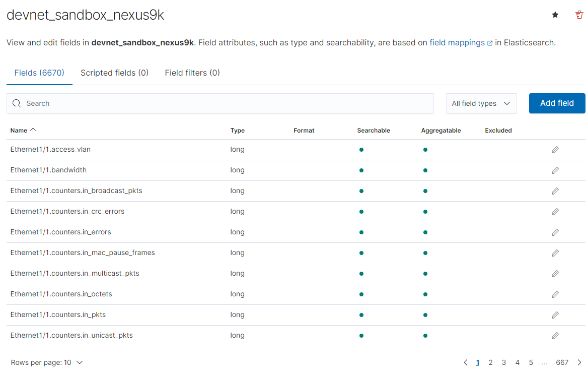588x377 pixels.
Task: Edit the in_multicast_pkts field pencil icon
Action: click(x=555, y=274)
